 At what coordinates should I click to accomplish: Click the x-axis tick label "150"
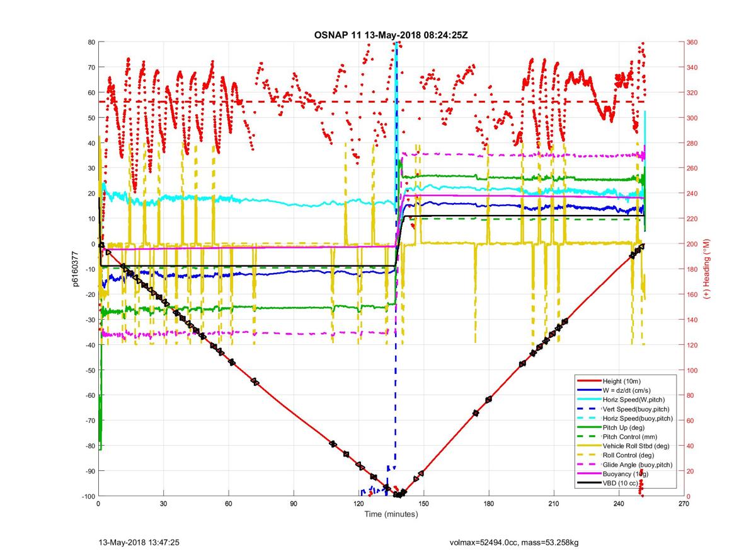click(x=423, y=504)
